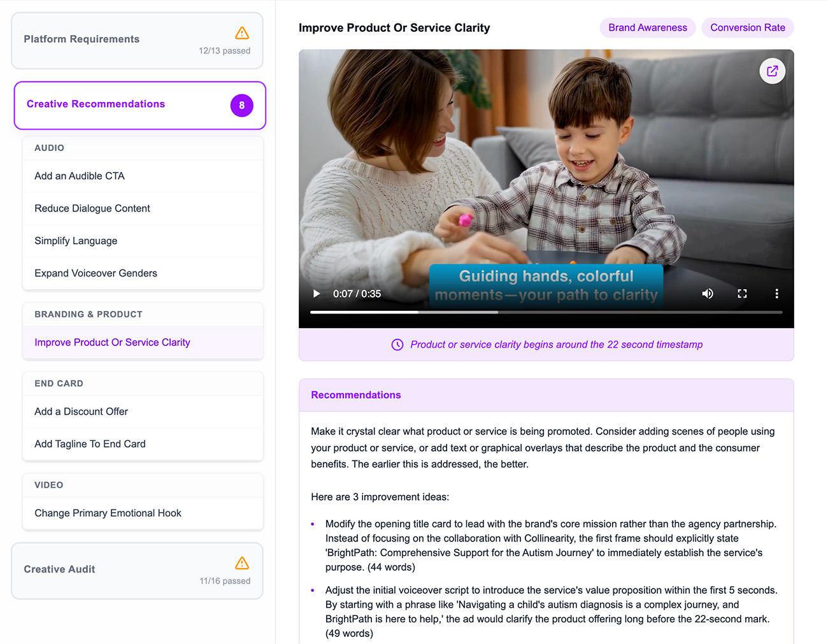The width and height of the screenshot is (828, 644).
Task: Enter fullscreen video mode
Action: [742, 294]
